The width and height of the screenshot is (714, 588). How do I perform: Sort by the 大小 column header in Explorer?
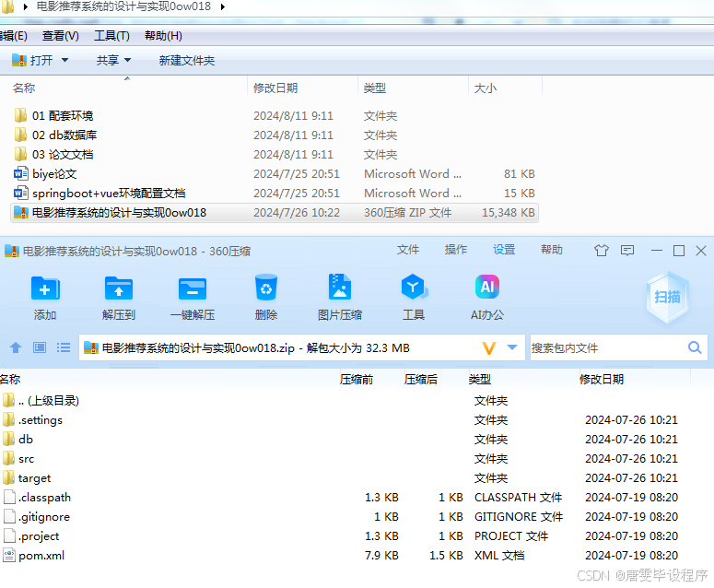505,88
